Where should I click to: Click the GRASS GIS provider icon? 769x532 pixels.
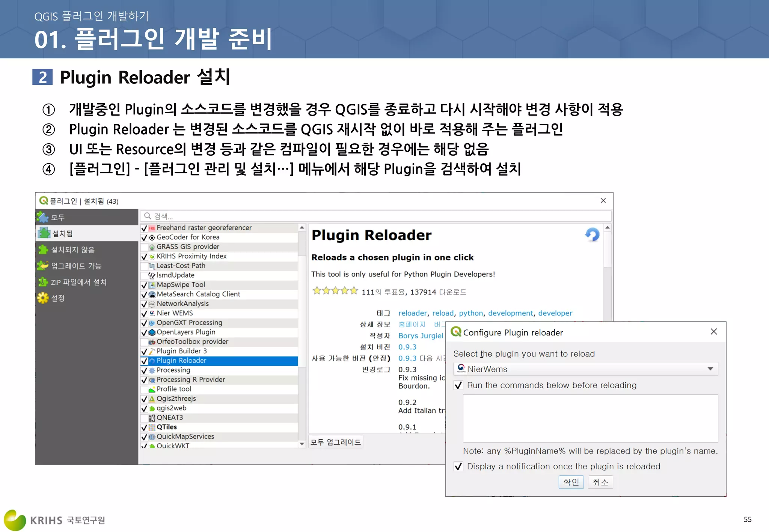[x=152, y=247]
